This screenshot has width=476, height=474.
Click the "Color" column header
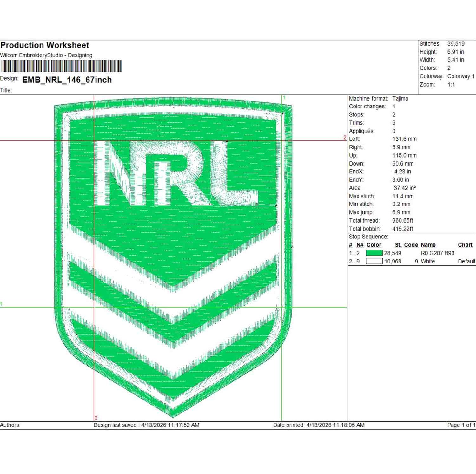[x=374, y=245]
